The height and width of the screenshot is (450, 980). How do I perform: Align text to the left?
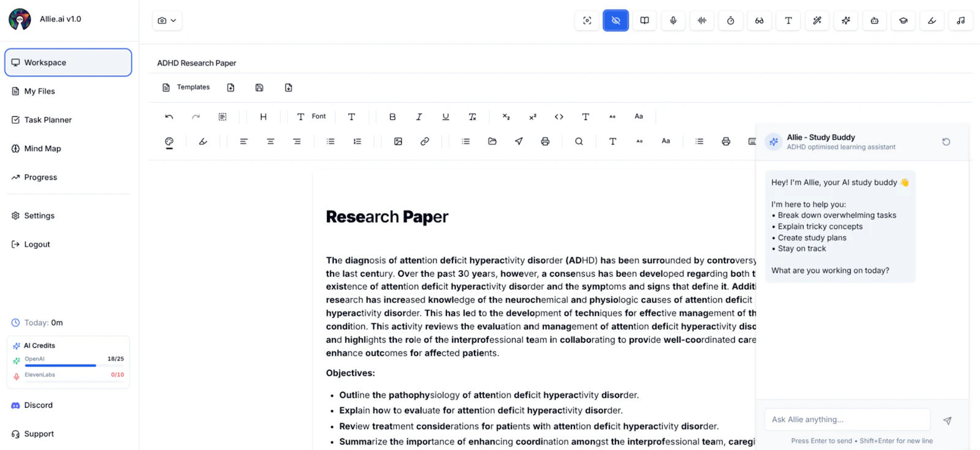coord(244,141)
